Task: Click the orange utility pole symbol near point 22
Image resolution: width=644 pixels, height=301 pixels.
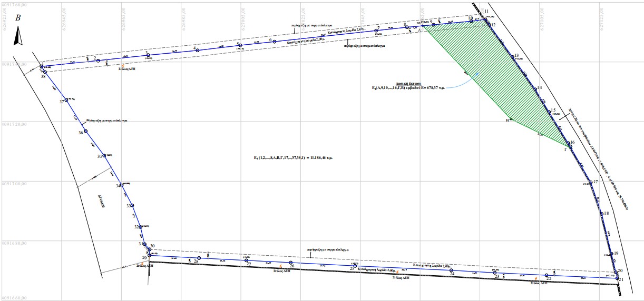Action: click(x=536, y=278)
